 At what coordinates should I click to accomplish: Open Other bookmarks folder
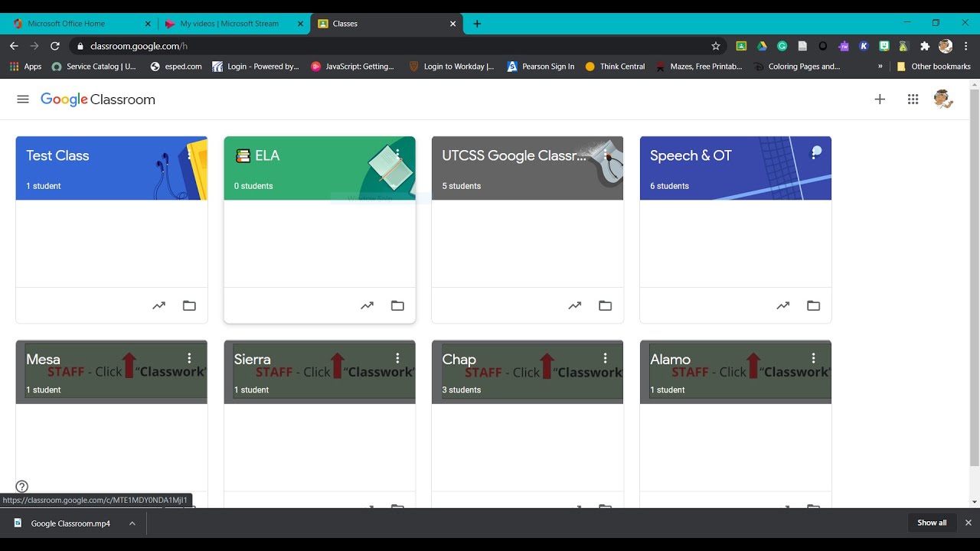click(x=933, y=67)
